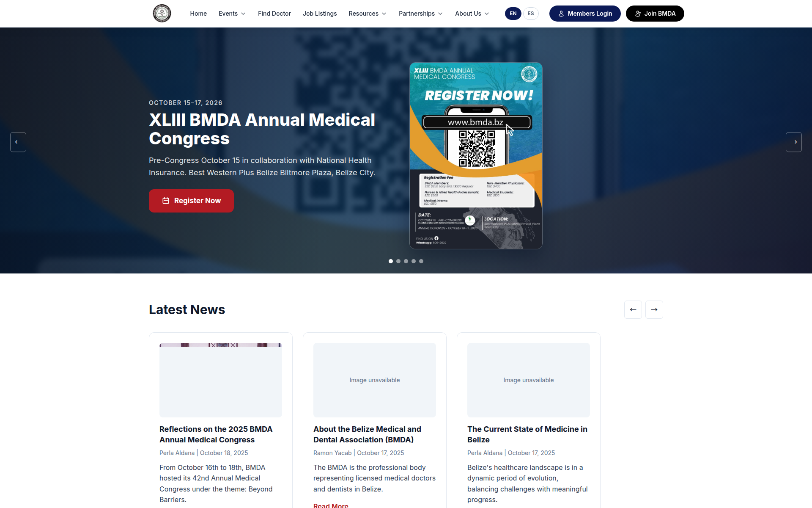Click Current State of Medicine image placeholder
The image size is (812, 508).
[x=529, y=380]
